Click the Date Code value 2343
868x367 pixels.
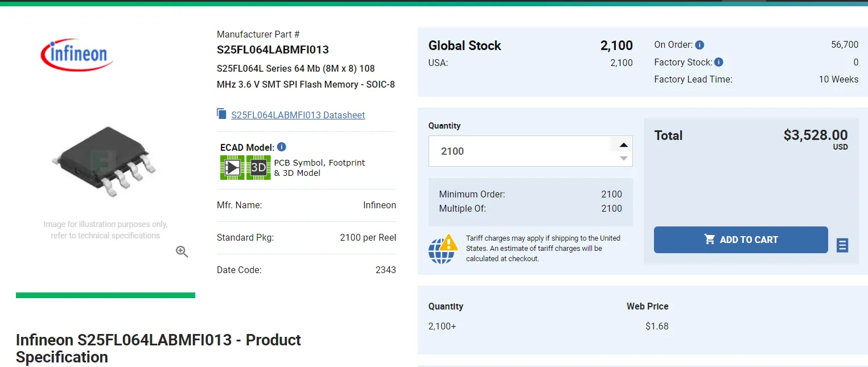(386, 270)
